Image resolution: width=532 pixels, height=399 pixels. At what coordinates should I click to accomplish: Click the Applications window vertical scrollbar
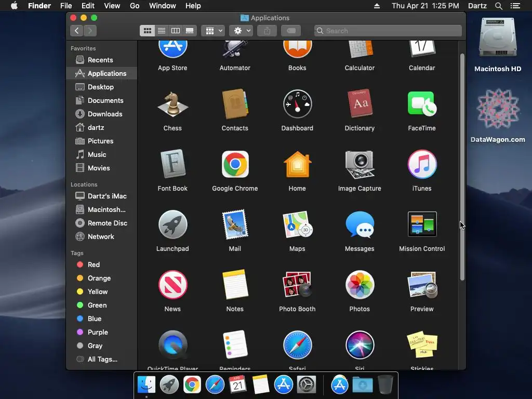pos(462,167)
